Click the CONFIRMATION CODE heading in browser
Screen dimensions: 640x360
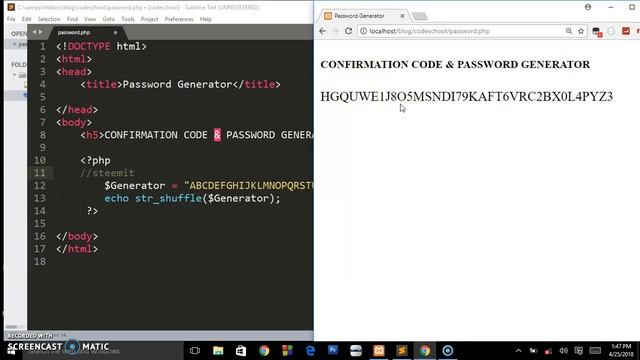pyautogui.click(x=455, y=64)
